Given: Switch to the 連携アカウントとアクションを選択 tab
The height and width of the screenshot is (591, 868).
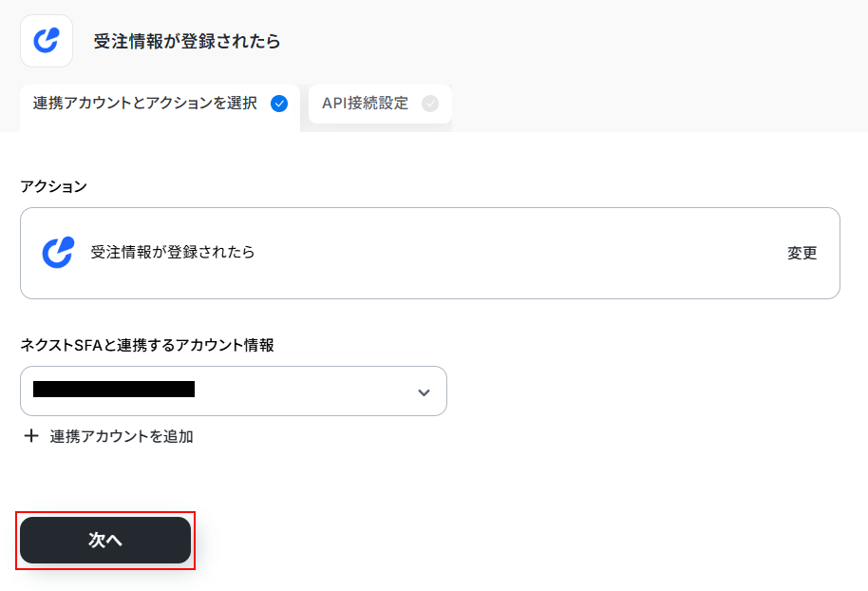Looking at the screenshot, I should (145, 104).
